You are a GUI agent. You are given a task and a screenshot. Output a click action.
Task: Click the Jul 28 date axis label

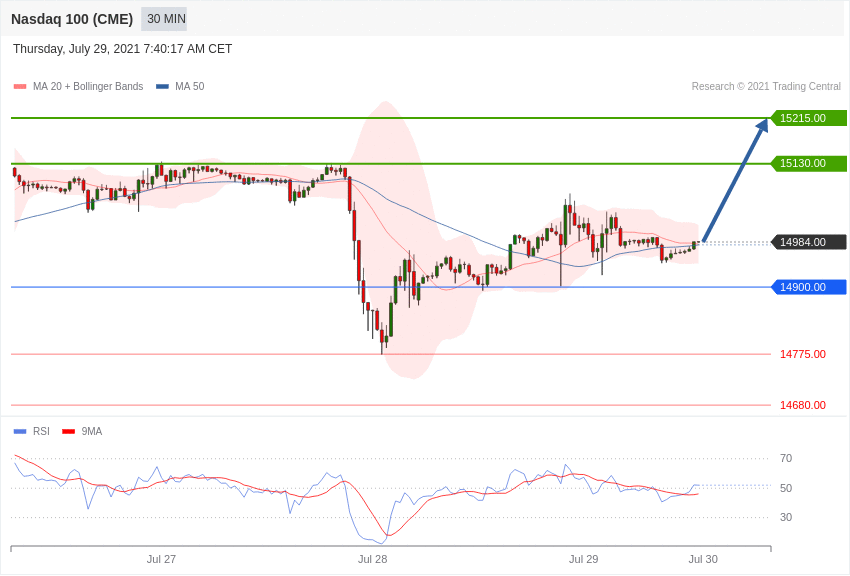click(x=372, y=559)
